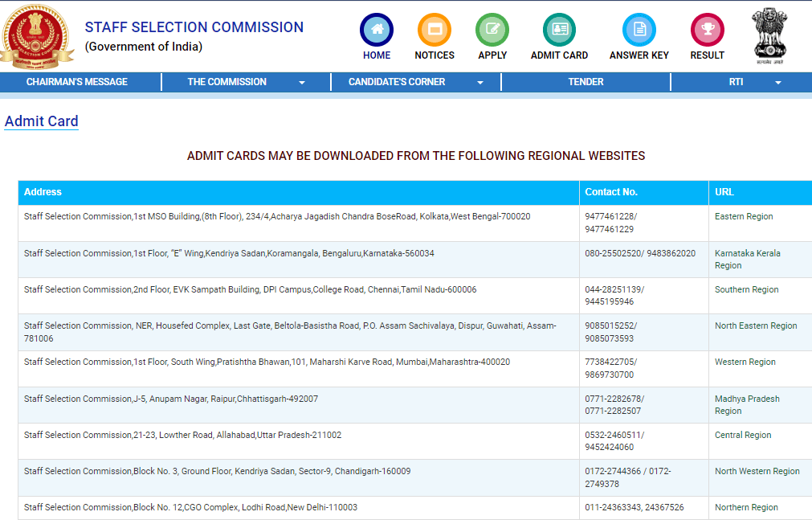Select the Mumbai Maharashtra-400020 address
The width and height of the screenshot is (812, 520).
point(267,362)
